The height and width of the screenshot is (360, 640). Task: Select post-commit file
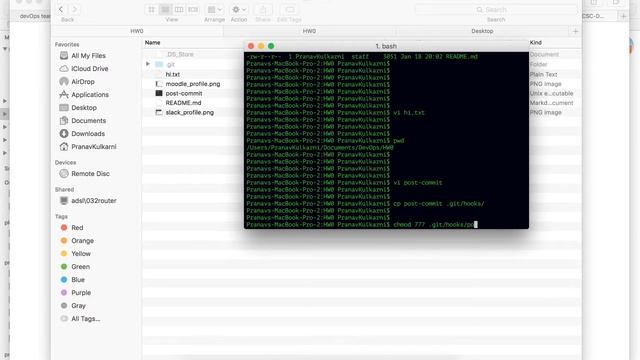point(184,93)
